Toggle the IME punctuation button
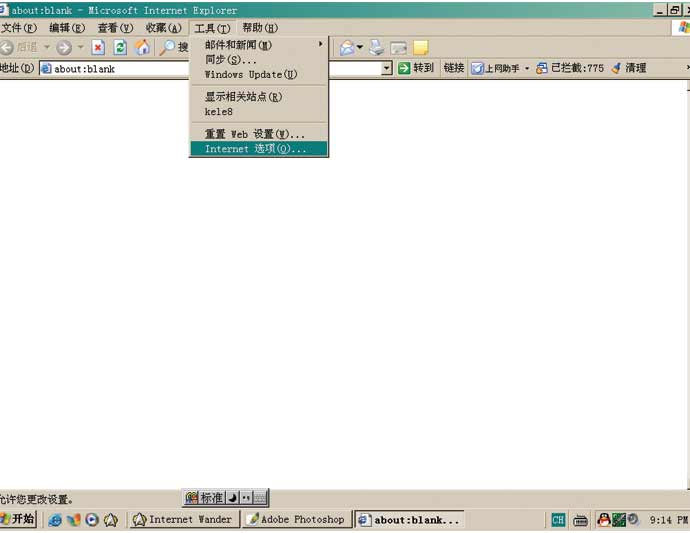This screenshot has width=690, height=533. (246, 498)
